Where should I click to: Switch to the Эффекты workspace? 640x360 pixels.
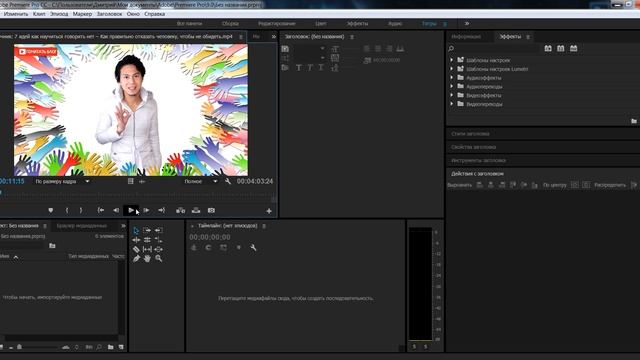(x=357, y=24)
